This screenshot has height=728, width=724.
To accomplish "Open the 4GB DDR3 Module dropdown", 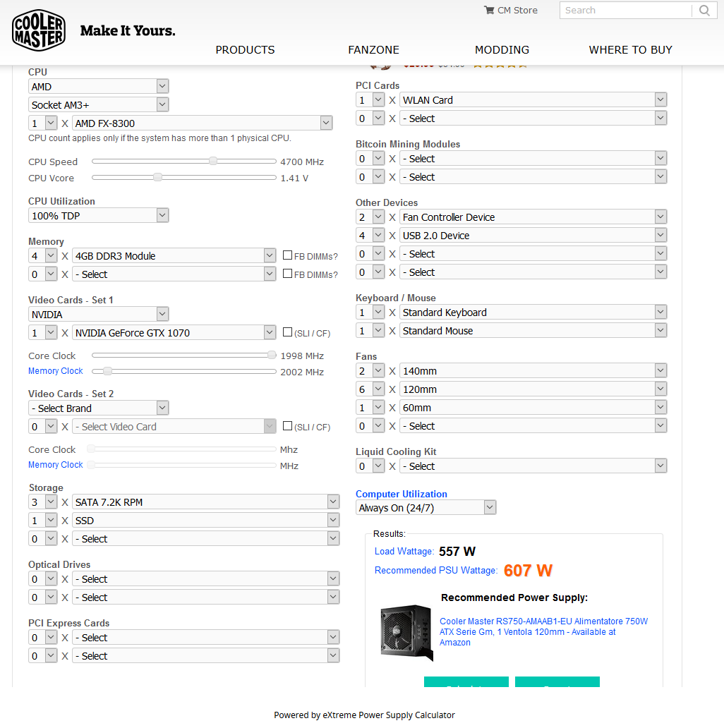I will click(x=174, y=256).
